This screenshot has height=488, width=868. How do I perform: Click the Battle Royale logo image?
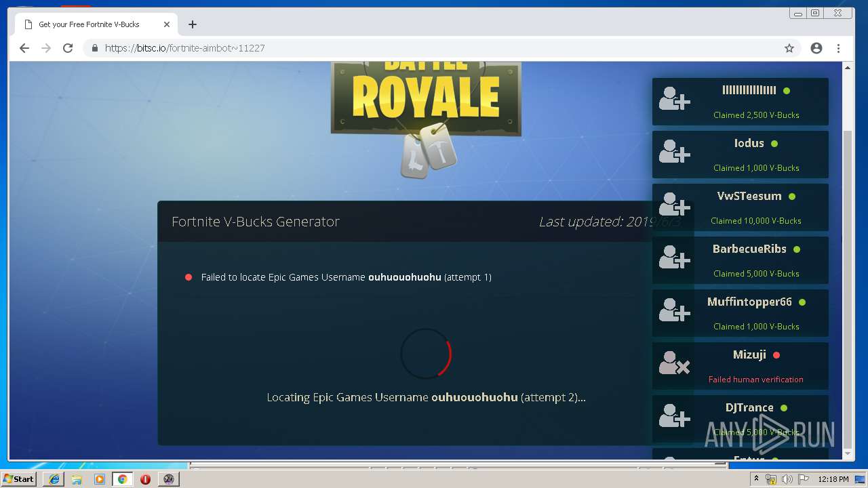pos(426,120)
